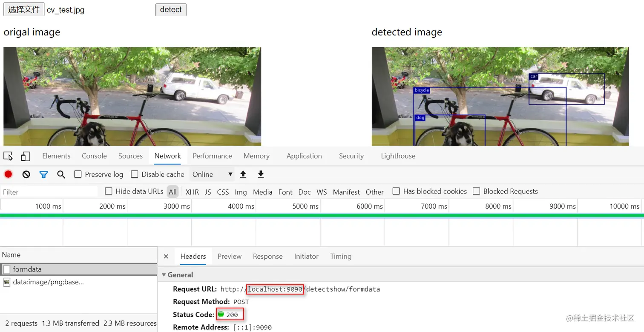Click the POST request method value
The height and width of the screenshot is (332, 644).
point(241,302)
